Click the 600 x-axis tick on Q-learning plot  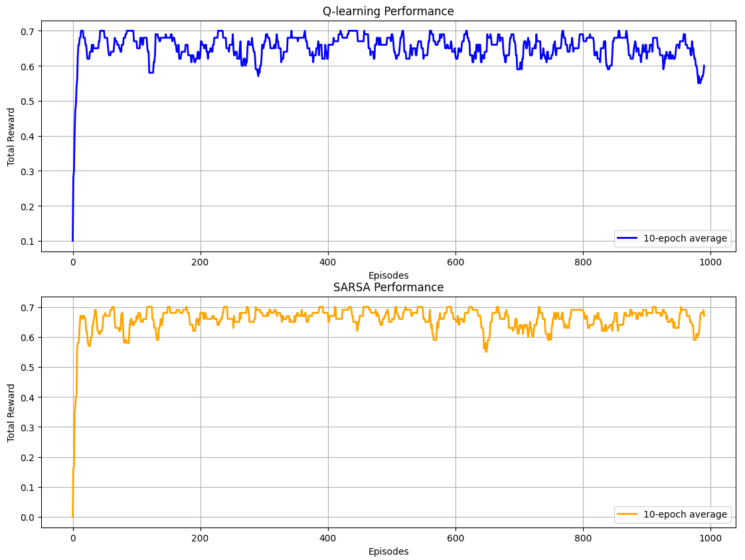pyautogui.click(x=455, y=263)
